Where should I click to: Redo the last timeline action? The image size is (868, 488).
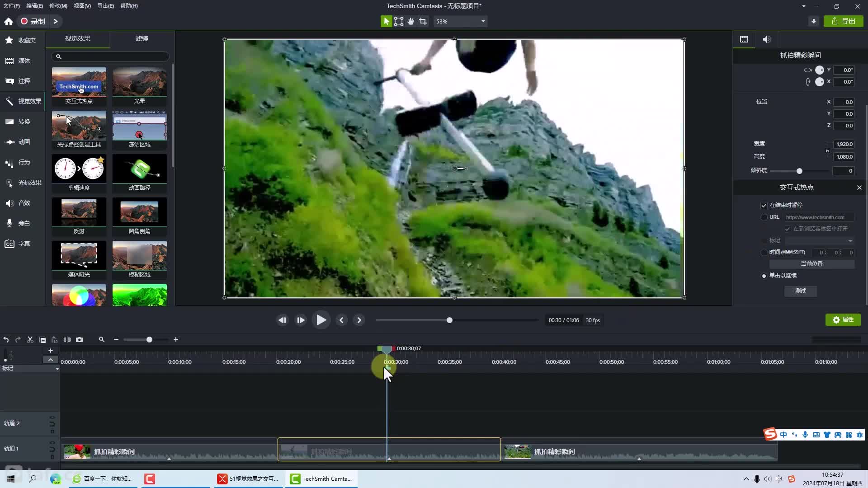(18, 340)
